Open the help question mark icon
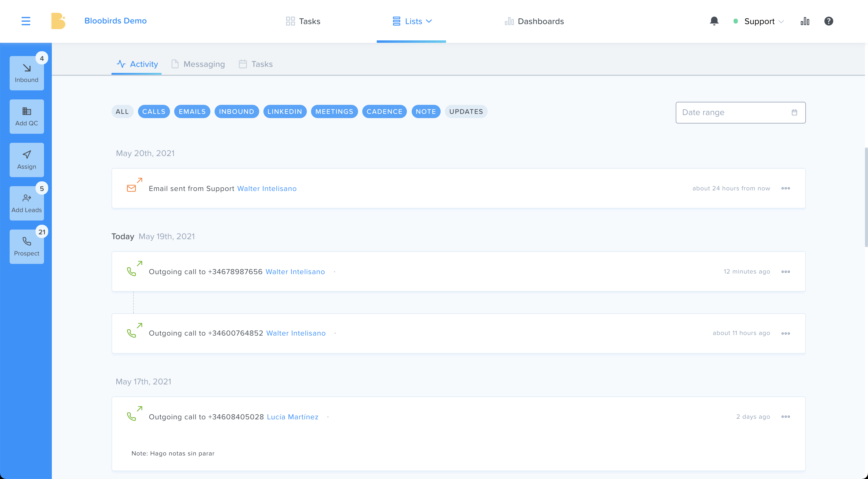This screenshot has height=479, width=868. (829, 21)
